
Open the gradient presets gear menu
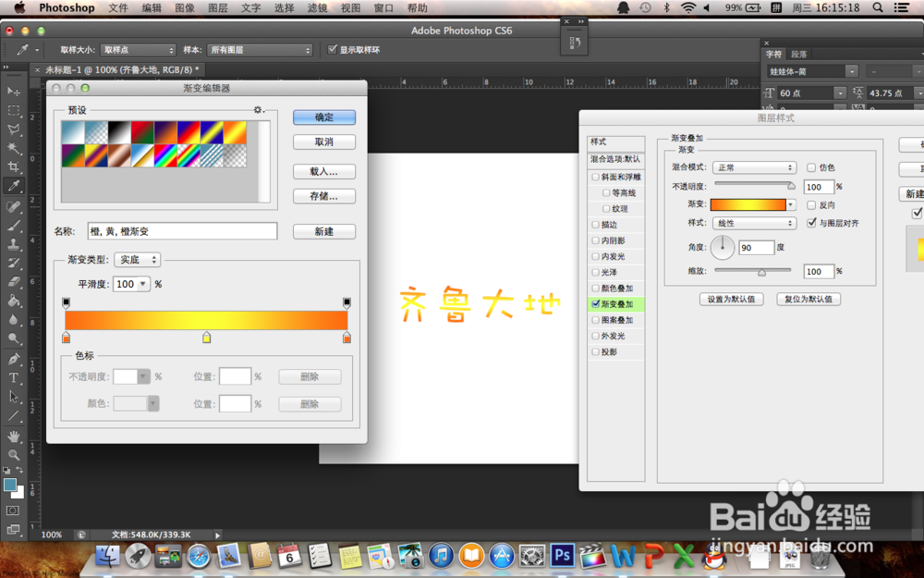(x=258, y=110)
